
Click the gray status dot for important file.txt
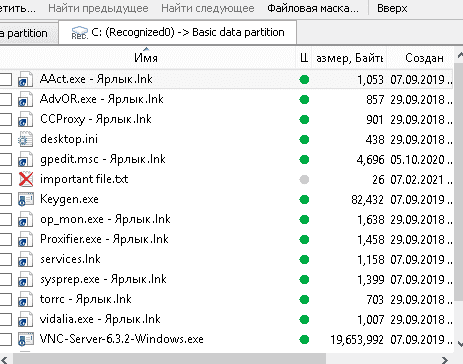coord(304,180)
